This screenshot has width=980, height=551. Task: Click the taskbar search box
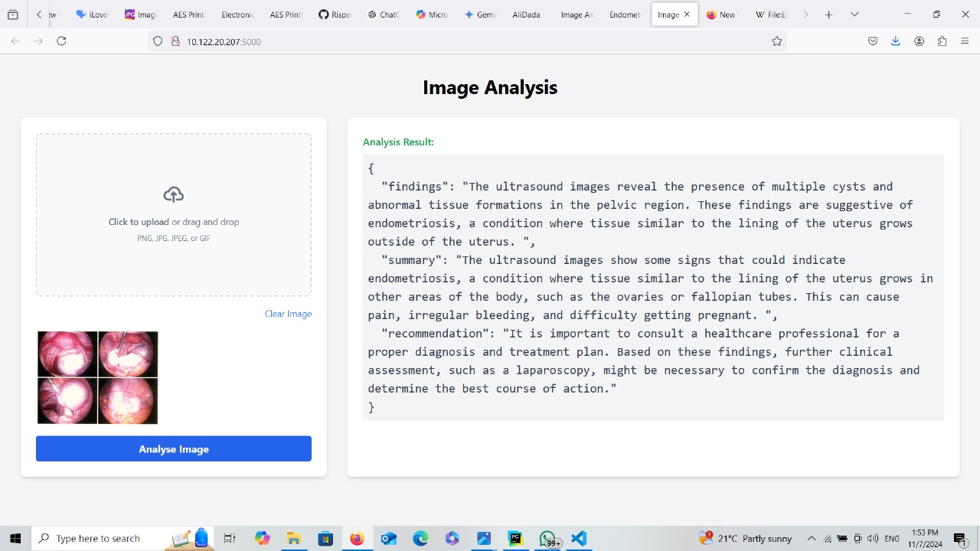tap(122, 539)
